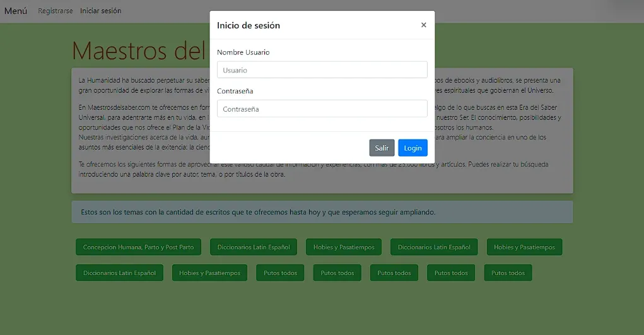Select Registrarse in the navigation bar

coord(55,11)
